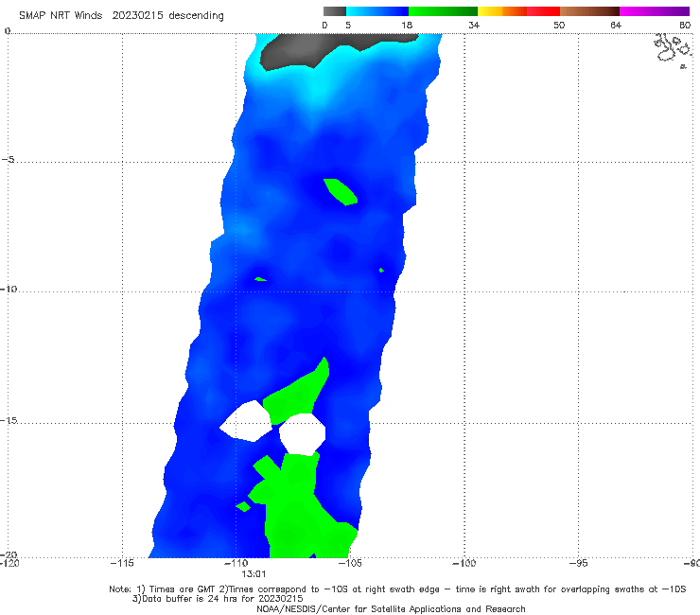Click the colorbar label '5'
The image size is (700, 615).
[348, 25]
